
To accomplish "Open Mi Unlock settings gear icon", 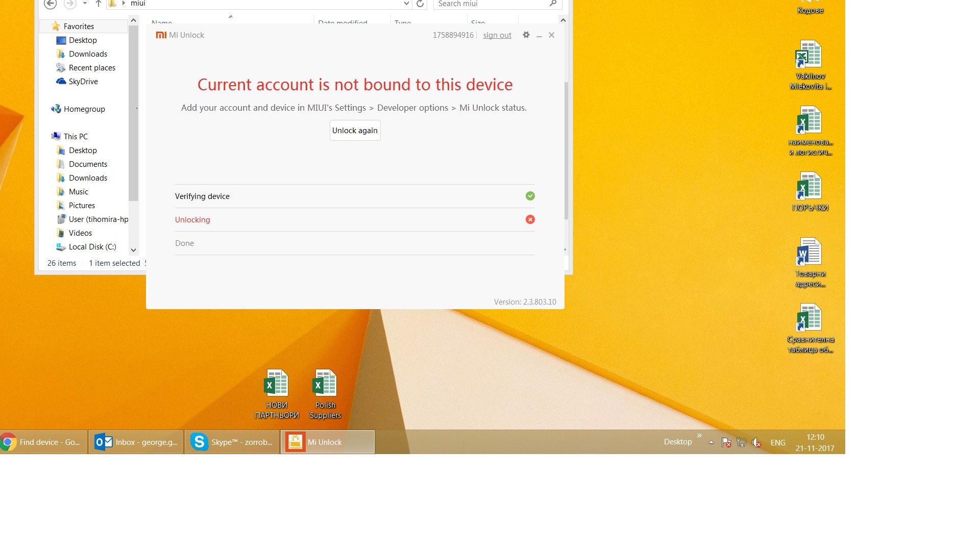I will (526, 35).
